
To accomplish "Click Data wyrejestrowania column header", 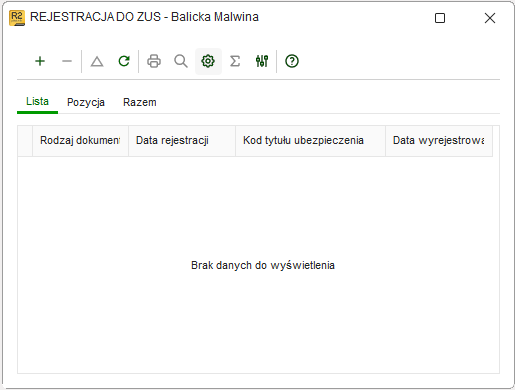I will [439, 141].
